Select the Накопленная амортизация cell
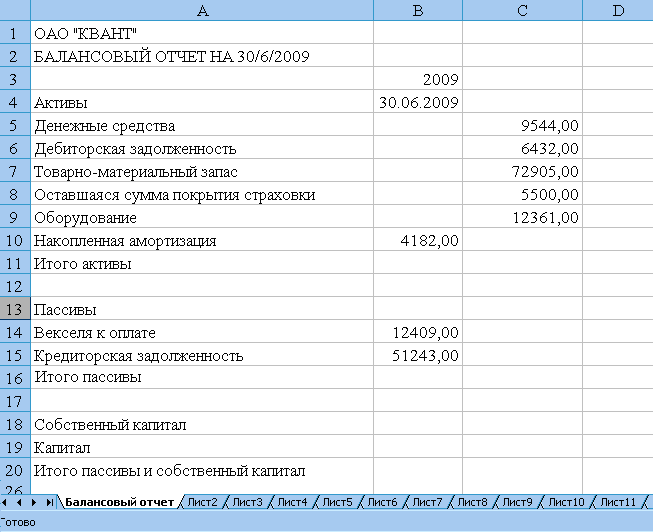This screenshot has width=653, height=532. [202, 240]
